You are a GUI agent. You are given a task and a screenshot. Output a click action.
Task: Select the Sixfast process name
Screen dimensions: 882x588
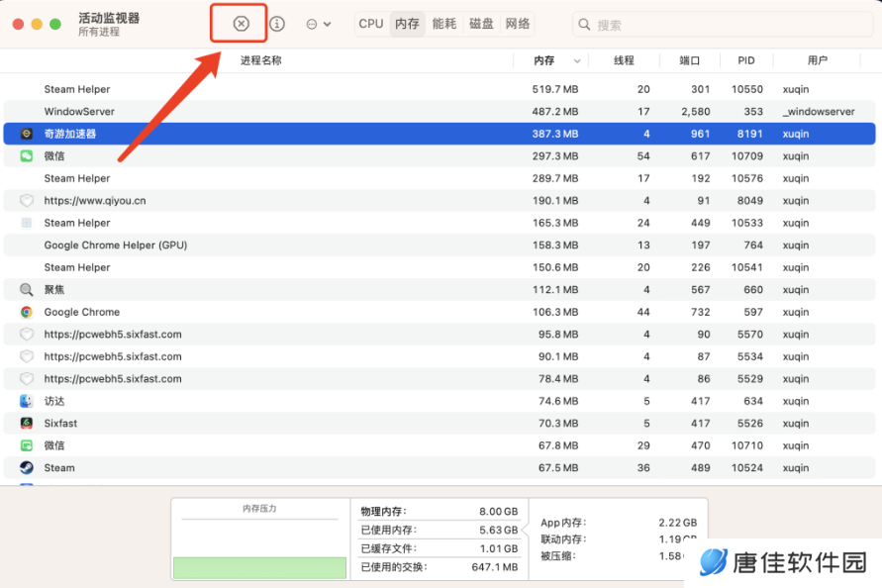(60, 423)
